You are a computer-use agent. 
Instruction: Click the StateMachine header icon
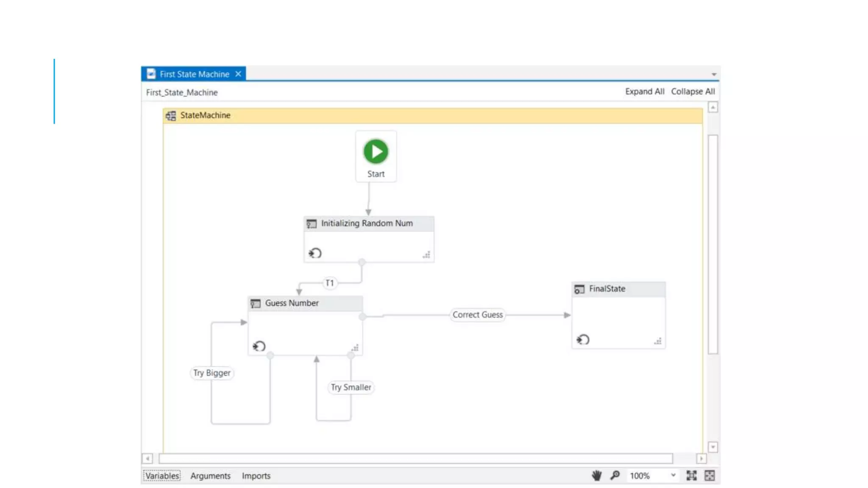[171, 116]
